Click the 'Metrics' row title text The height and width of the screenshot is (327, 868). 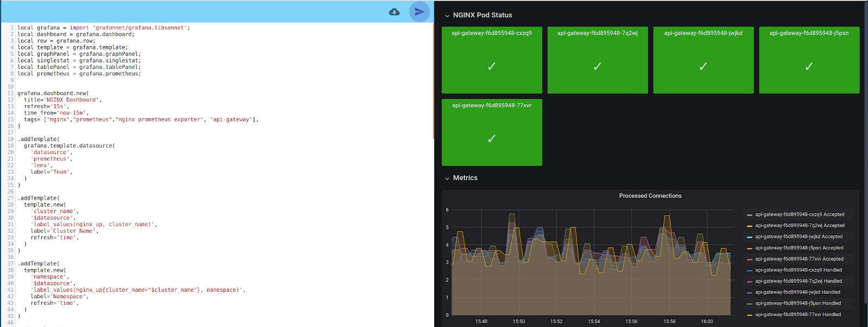[x=465, y=178]
